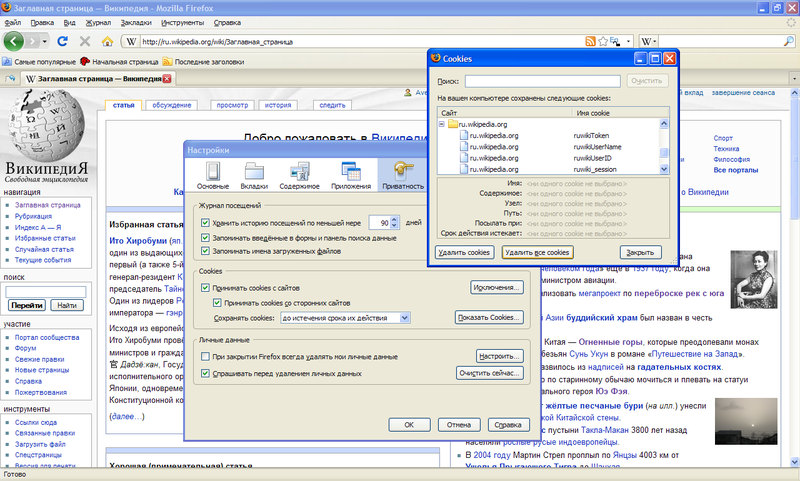This screenshot has width=800, height=481.
Task: Toggle 'Принимать cookies с сайтов' checkbox
Action: 205,288
